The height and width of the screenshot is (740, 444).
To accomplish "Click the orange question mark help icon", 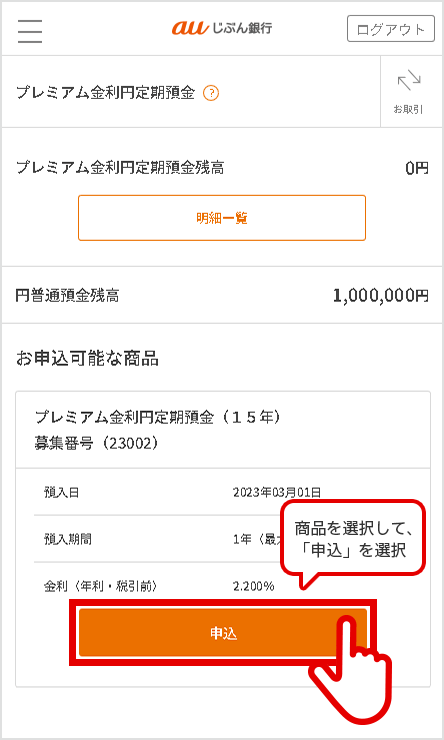I will click(211, 93).
